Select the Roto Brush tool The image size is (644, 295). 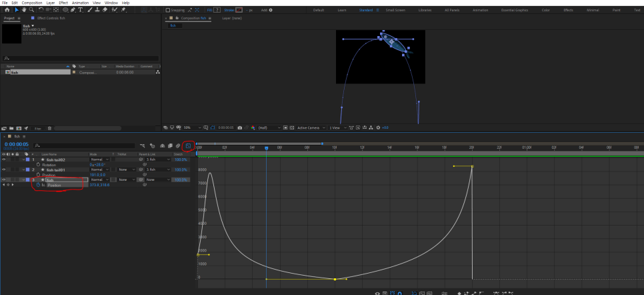click(x=115, y=9)
